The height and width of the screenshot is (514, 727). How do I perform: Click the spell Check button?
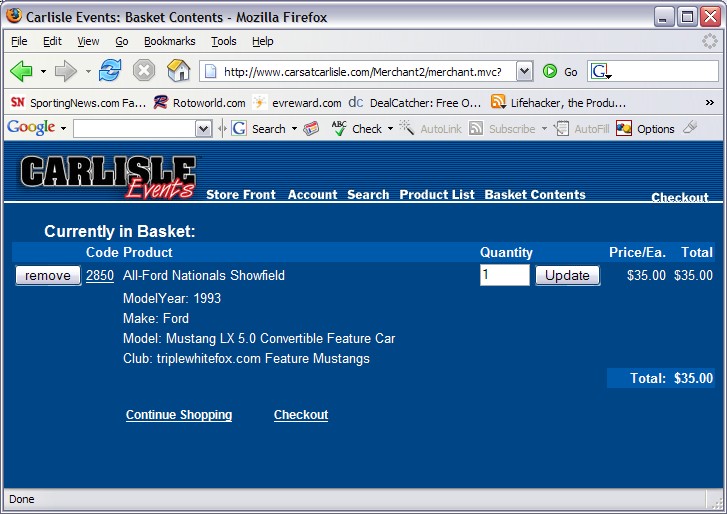pyautogui.click(x=357, y=128)
